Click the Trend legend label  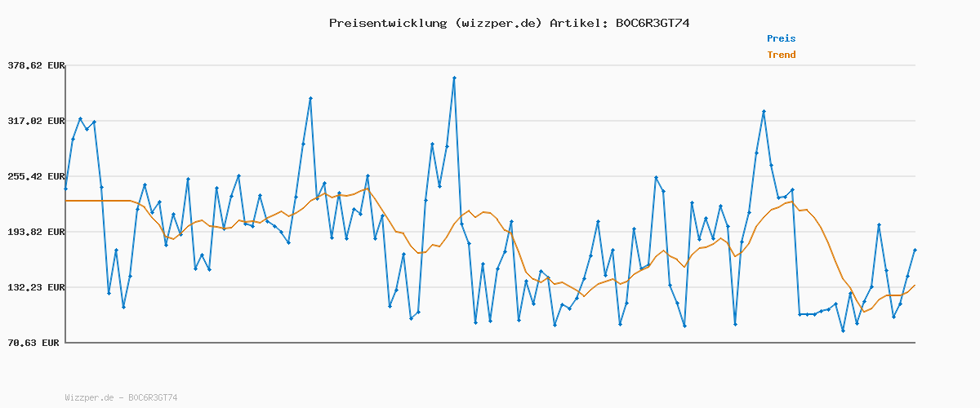click(781, 55)
